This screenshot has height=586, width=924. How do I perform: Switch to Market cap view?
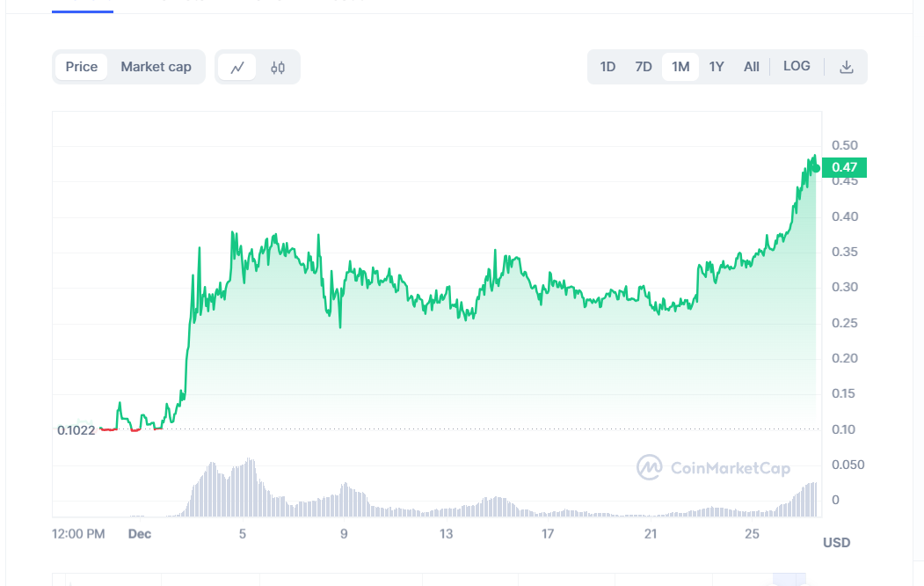coord(156,67)
